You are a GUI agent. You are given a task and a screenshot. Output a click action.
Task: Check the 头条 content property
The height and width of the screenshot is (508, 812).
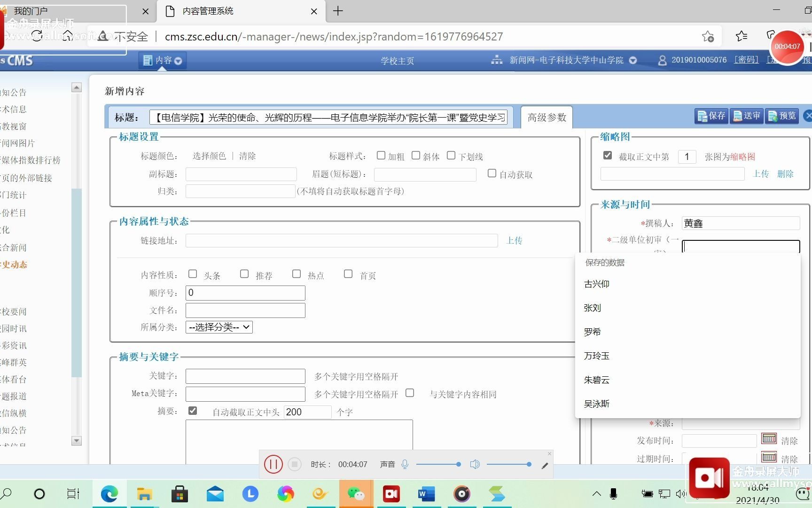point(193,274)
